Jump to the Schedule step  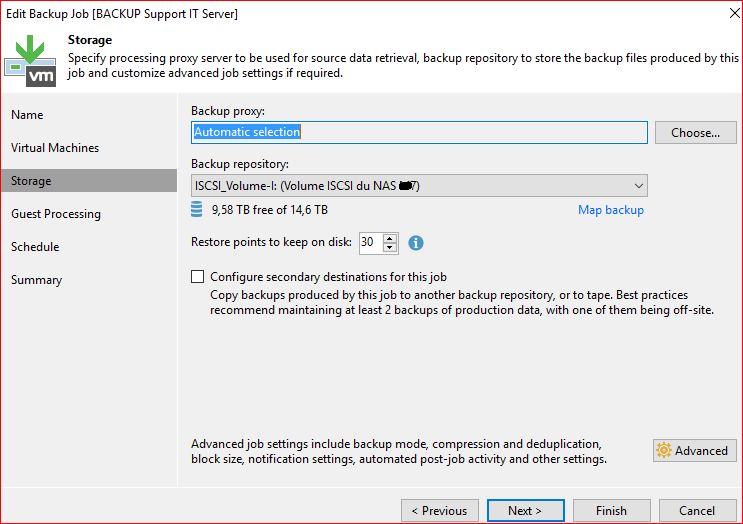[35, 247]
